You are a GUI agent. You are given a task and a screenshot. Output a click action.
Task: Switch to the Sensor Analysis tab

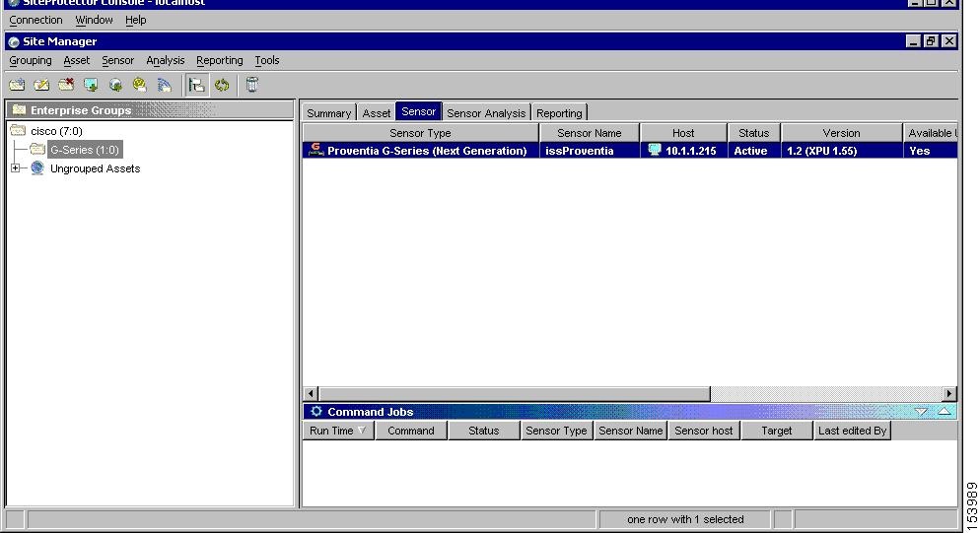(486, 113)
